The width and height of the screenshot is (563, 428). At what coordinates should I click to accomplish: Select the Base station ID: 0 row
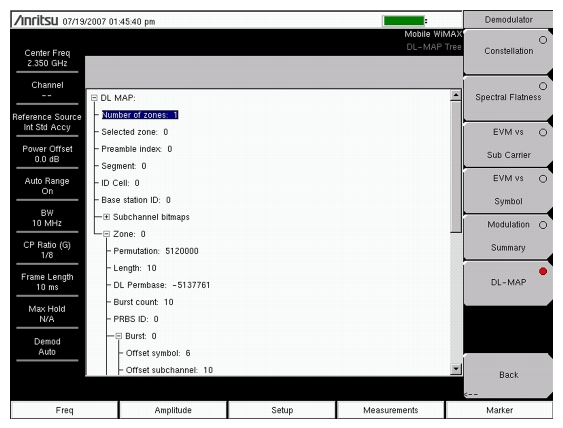click(x=136, y=200)
